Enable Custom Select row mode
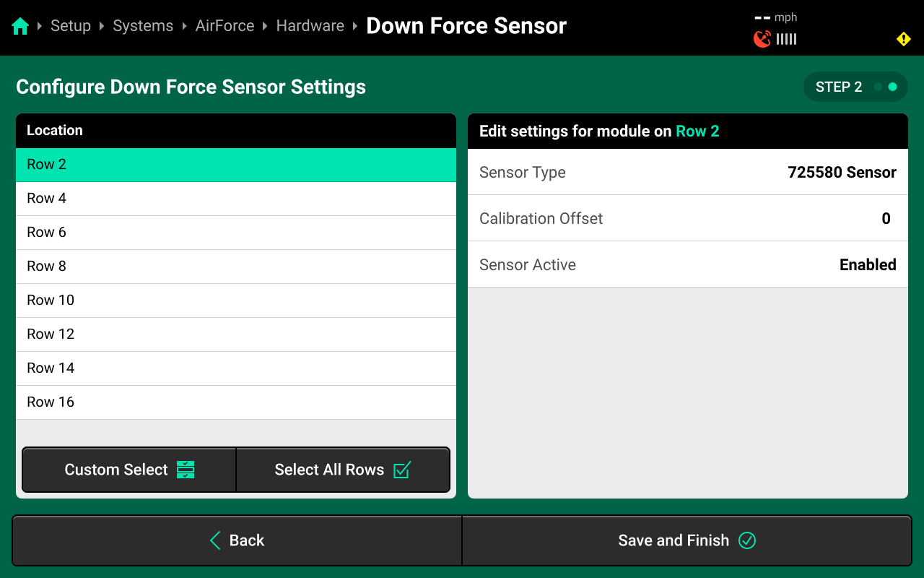Screen dimensions: 924x578 (x=128, y=470)
